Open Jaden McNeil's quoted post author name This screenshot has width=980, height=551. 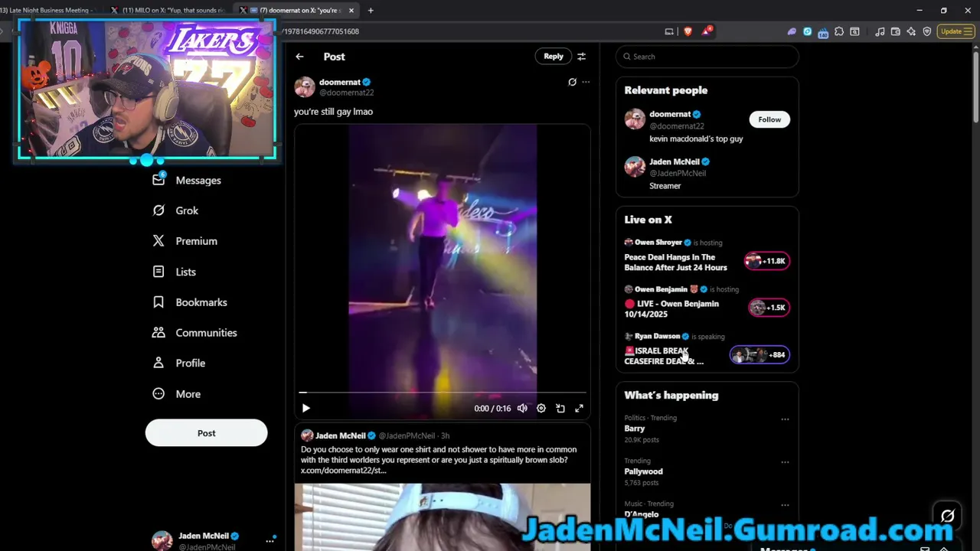pos(341,435)
